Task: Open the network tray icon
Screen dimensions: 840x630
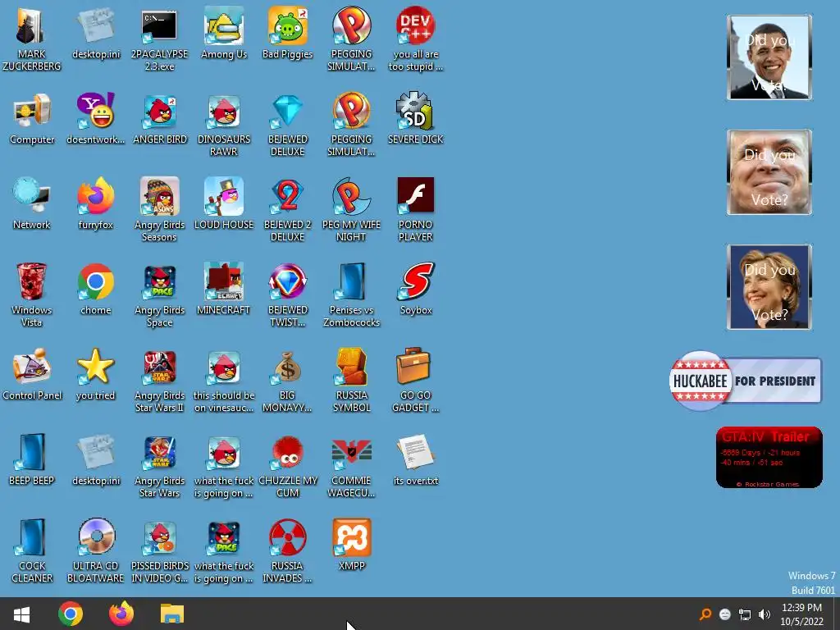Action: pos(745,614)
